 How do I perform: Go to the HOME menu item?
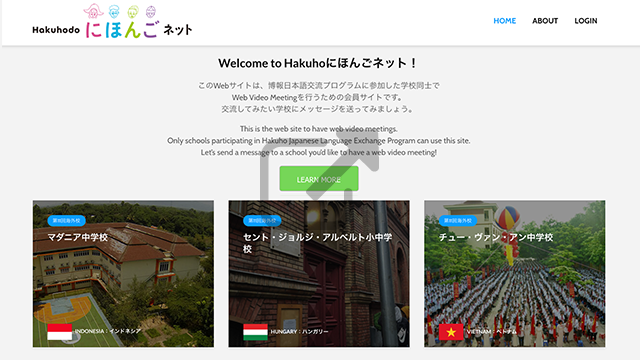point(504,21)
